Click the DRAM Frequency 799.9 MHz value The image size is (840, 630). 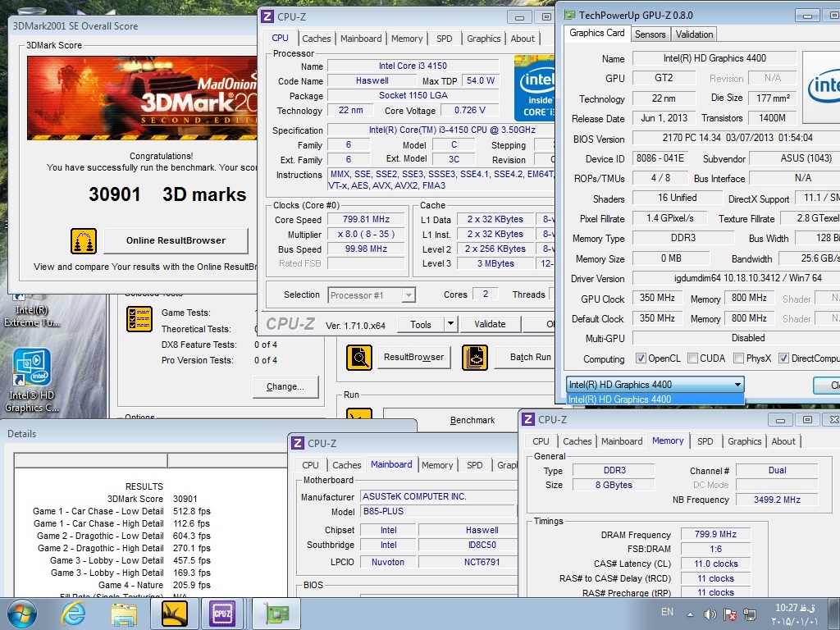click(x=715, y=535)
